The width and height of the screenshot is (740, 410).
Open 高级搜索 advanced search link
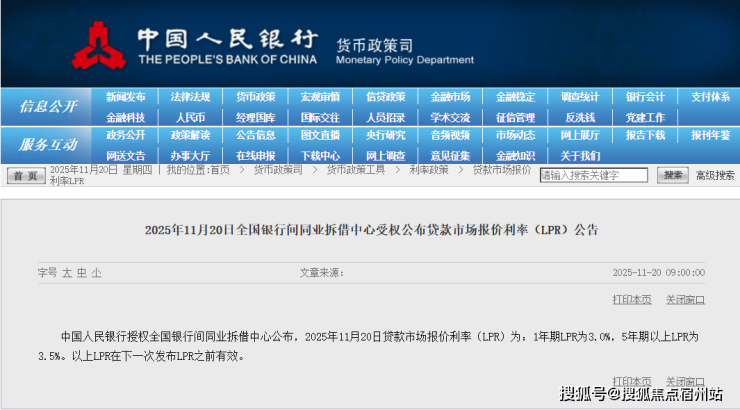(x=715, y=176)
